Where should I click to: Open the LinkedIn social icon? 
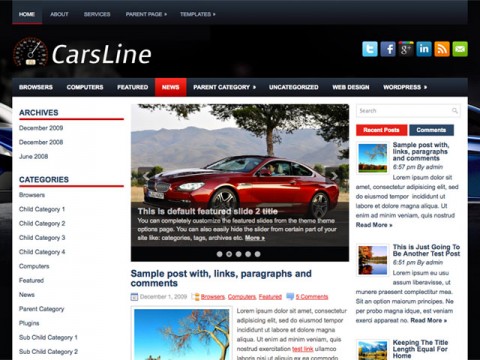pos(424,49)
